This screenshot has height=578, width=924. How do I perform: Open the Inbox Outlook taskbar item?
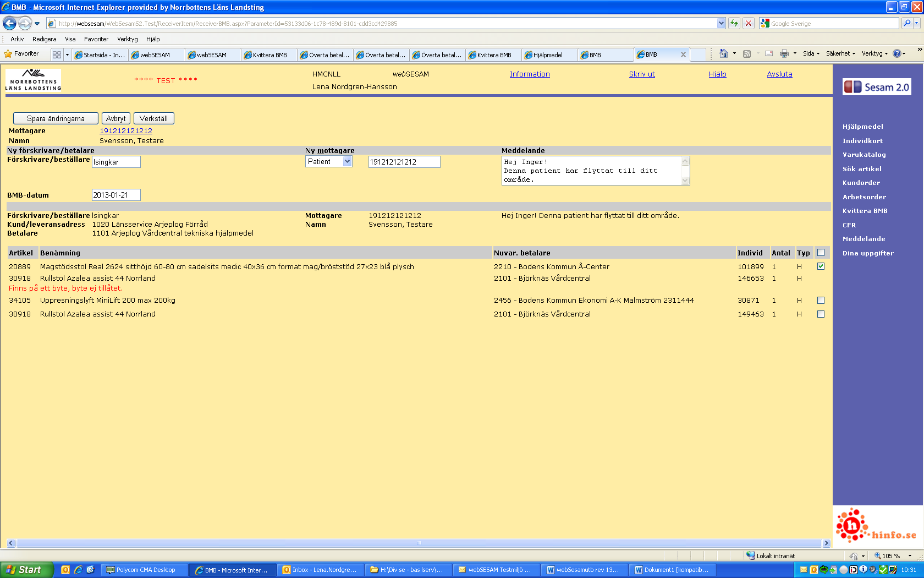coord(320,570)
